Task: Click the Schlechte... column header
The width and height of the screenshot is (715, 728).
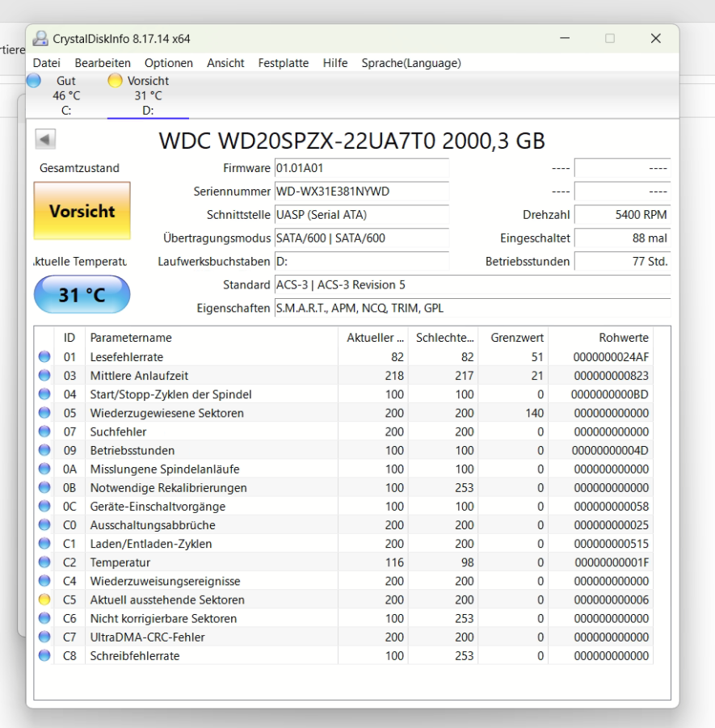Action: (444, 338)
